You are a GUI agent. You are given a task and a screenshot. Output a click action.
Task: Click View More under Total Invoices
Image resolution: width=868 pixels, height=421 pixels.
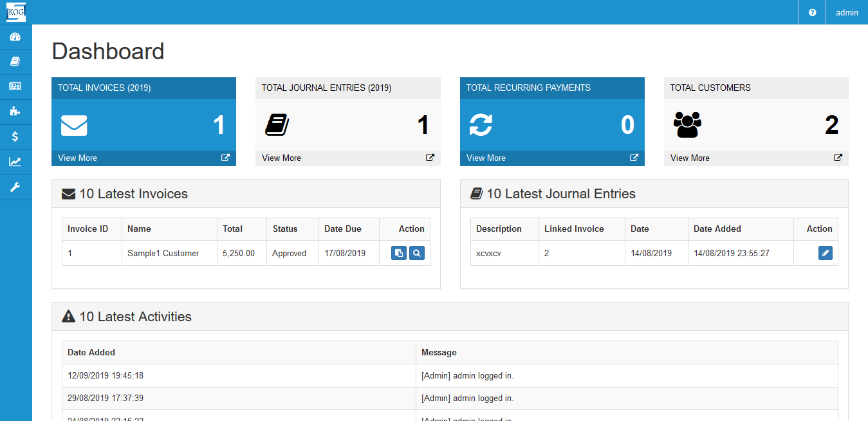(x=78, y=158)
